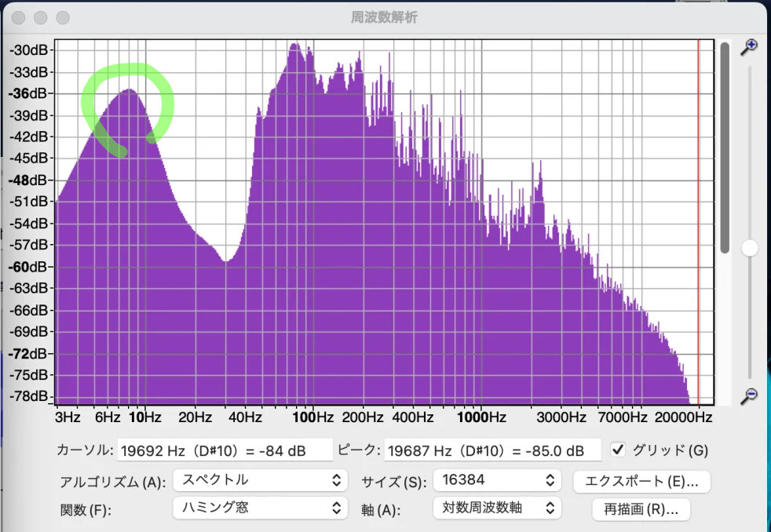The height and width of the screenshot is (532, 771).
Task: Click the zoom-out magnifier icon
Action: coord(750,395)
